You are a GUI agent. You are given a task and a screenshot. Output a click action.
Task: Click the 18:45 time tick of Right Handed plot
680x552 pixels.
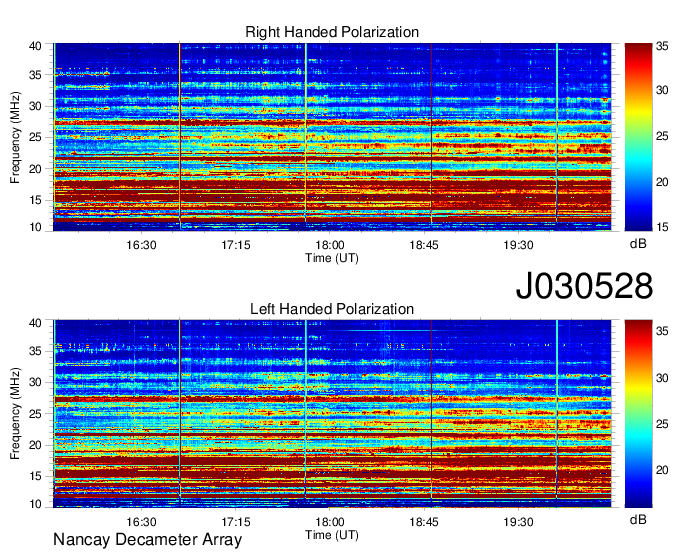click(x=424, y=245)
